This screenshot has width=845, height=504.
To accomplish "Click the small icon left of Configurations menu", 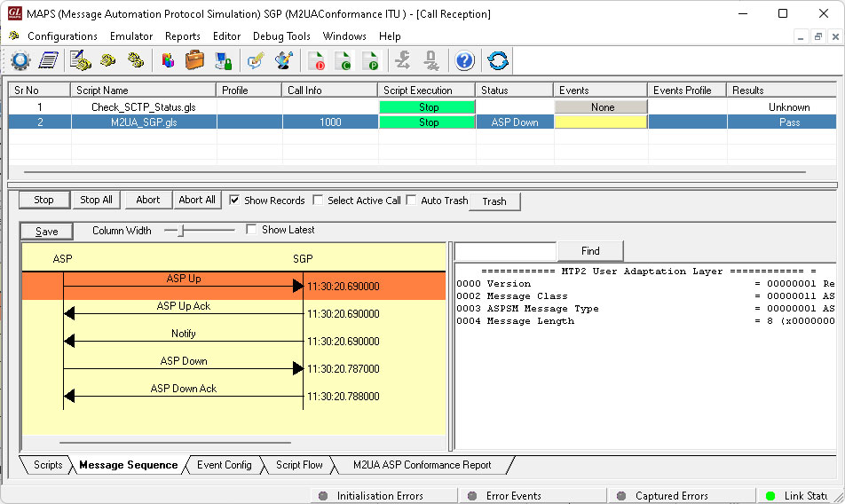I will coord(14,35).
